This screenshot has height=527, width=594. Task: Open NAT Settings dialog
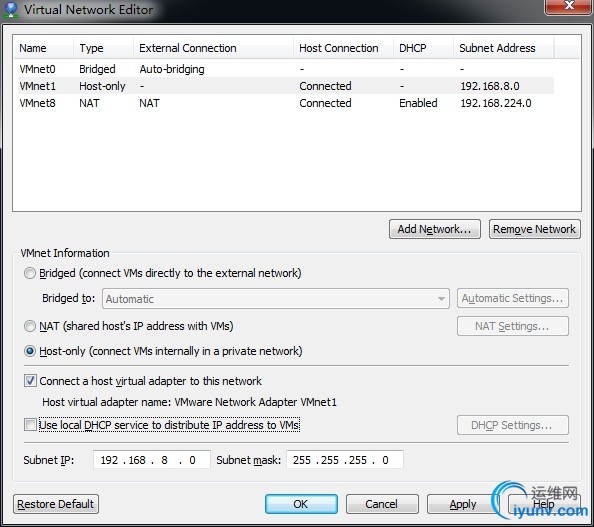point(513,326)
